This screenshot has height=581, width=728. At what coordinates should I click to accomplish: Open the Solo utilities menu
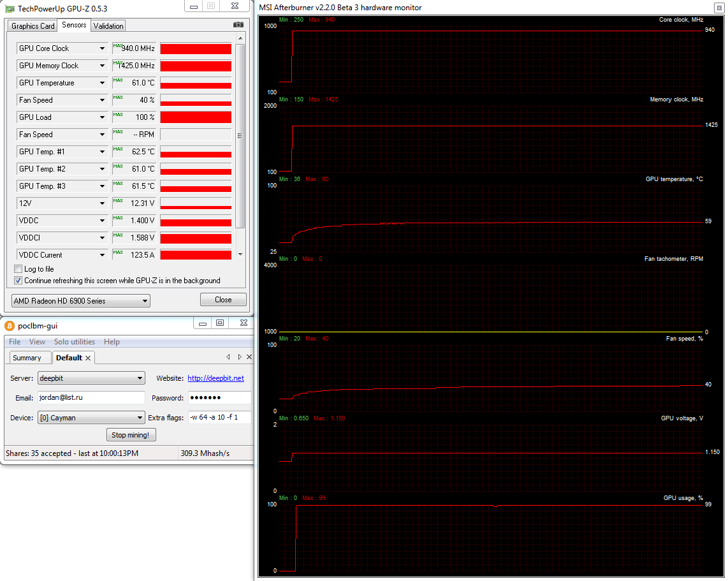coord(75,342)
